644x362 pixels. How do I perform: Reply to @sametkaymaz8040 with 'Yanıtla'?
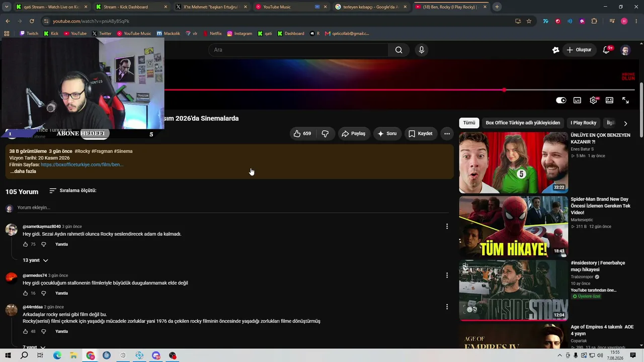pyautogui.click(x=61, y=244)
